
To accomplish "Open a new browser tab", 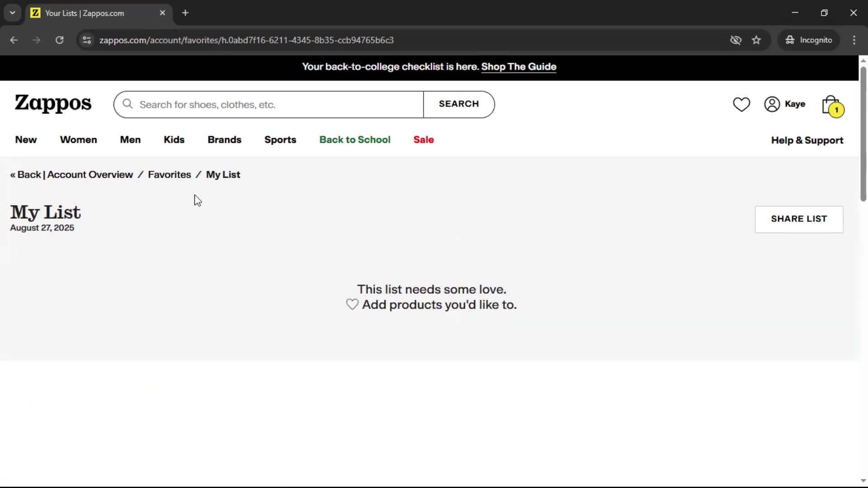I will 185,13.
